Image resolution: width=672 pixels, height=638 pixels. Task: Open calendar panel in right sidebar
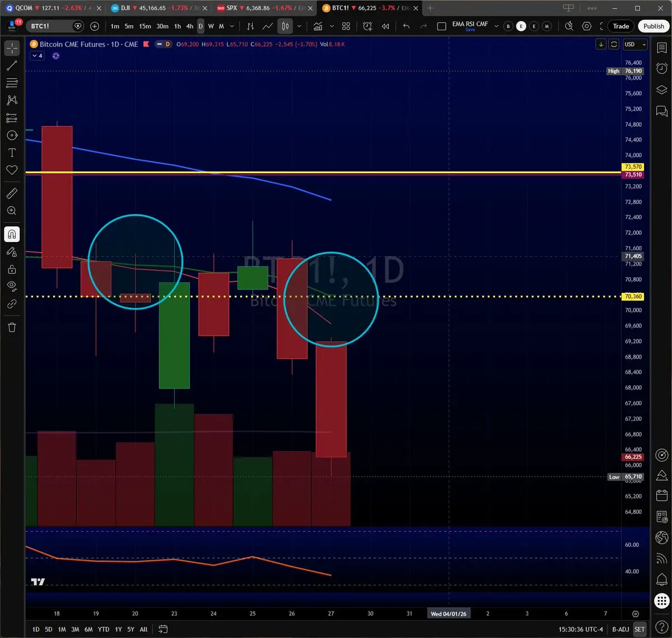tap(661, 496)
